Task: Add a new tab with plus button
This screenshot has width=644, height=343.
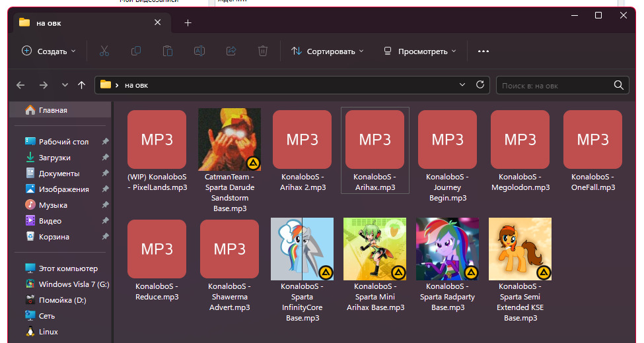Action: [x=188, y=22]
